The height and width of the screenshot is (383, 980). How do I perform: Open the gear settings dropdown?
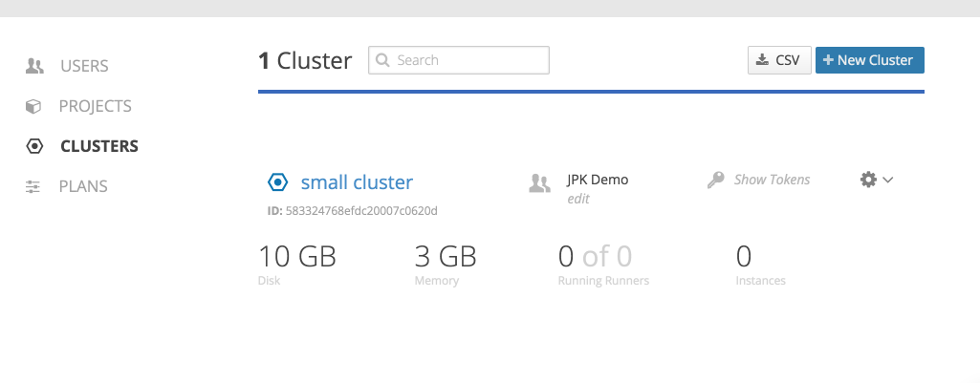pyautogui.click(x=876, y=180)
